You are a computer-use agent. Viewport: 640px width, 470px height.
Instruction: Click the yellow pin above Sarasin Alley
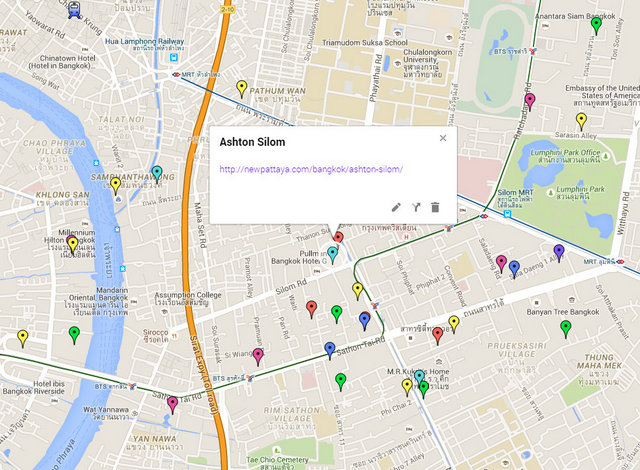tap(581, 122)
